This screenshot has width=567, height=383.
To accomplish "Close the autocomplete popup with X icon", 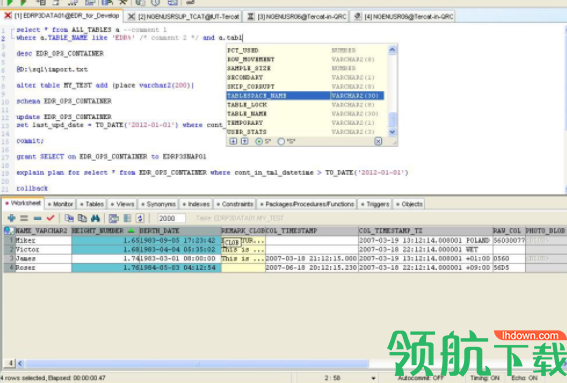I will pos(378,141).
